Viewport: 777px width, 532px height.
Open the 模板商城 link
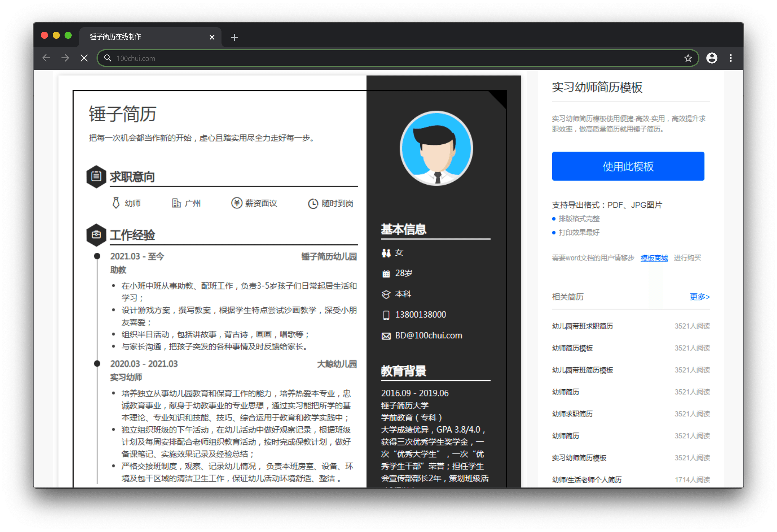click(x=654, y=258)
